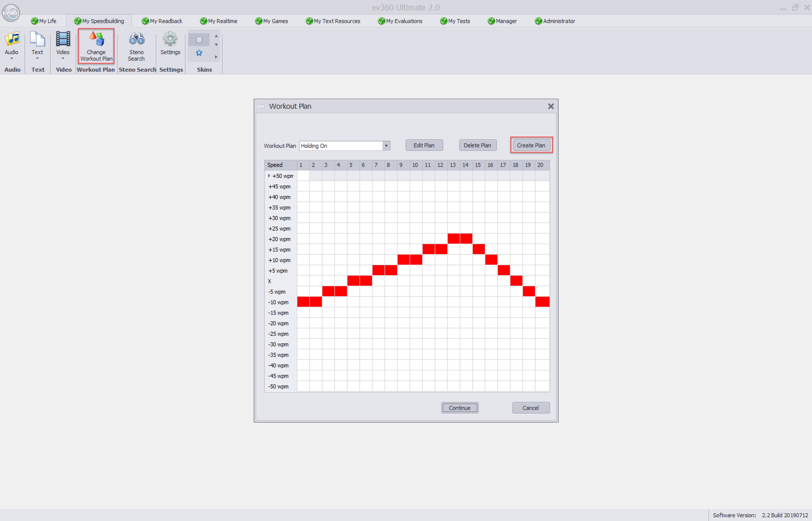Screen dimensions: 812x521
Task: Switch to the Administrator tab
Action: 555,21
